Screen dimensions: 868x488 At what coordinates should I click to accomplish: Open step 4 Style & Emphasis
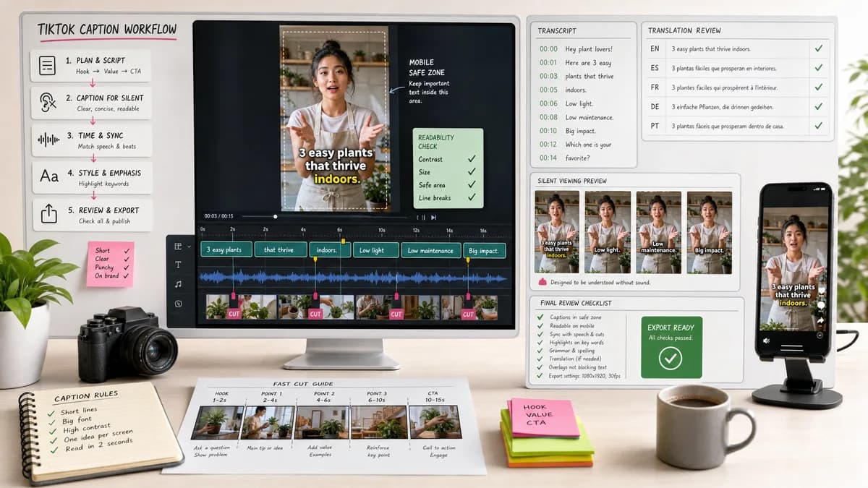coord(92,177)
